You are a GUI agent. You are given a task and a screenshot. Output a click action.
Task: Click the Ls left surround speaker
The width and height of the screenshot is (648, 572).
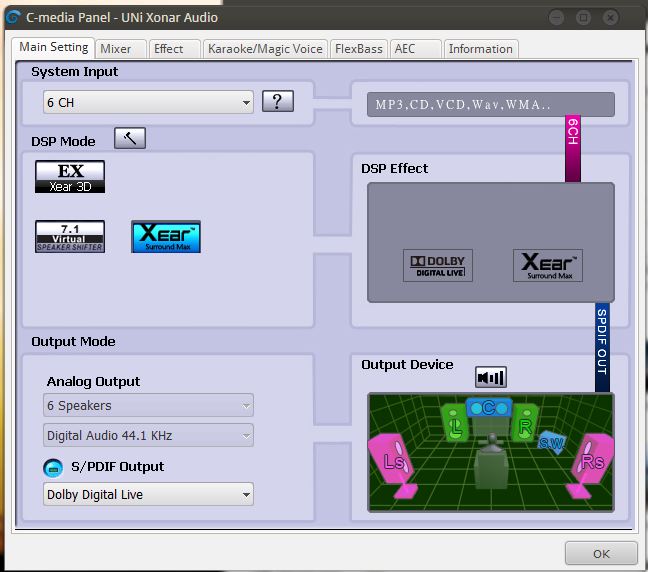tap(393, 464)
